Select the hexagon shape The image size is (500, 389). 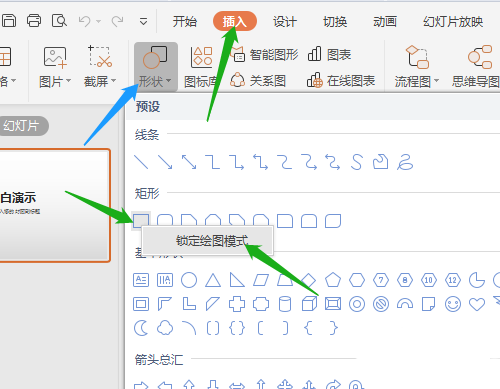tap(357, 280)
